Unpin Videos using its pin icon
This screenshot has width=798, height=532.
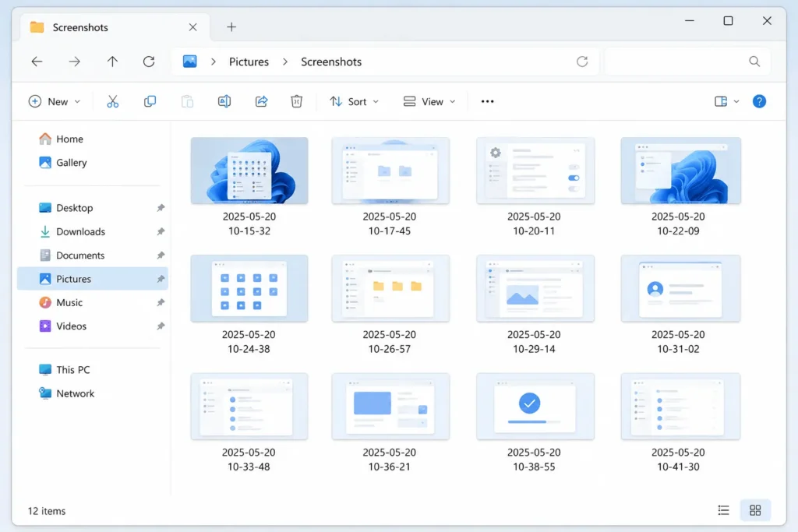(161, 326)
